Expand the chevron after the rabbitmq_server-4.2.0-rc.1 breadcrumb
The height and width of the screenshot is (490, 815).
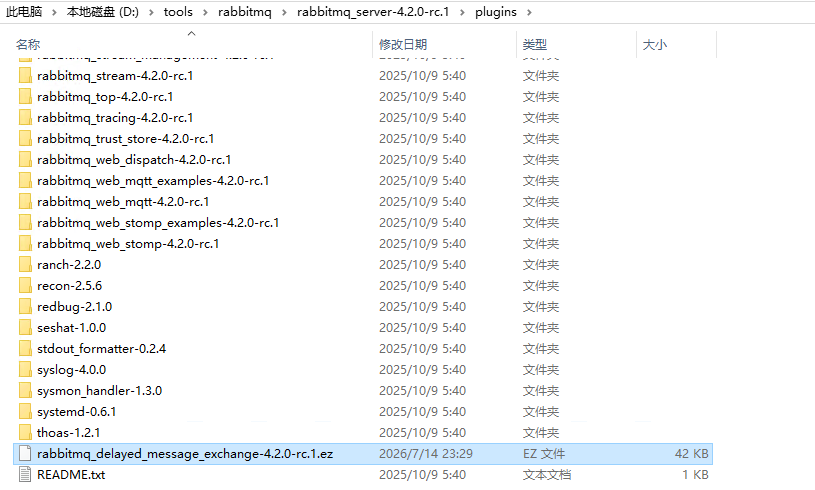click(462, 12)
